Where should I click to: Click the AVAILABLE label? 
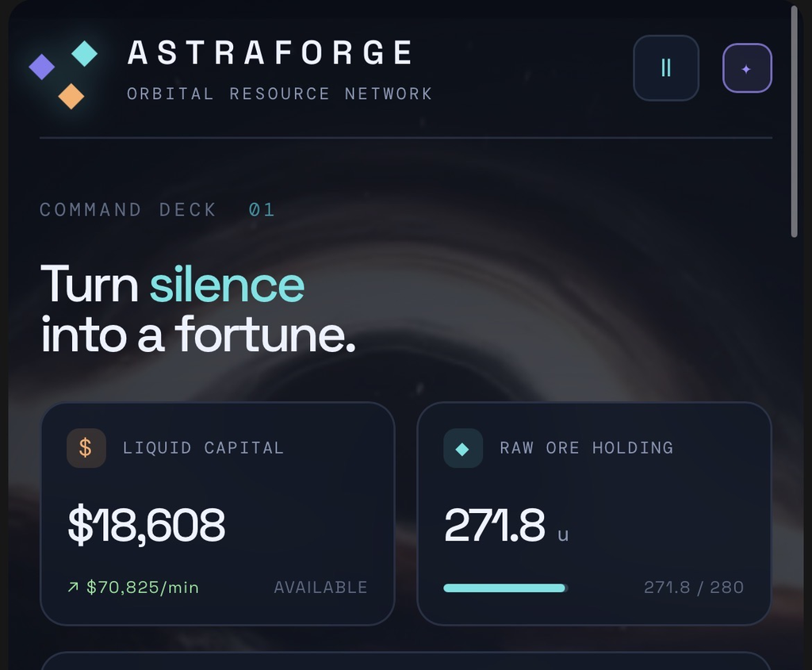tap(320, 588)
